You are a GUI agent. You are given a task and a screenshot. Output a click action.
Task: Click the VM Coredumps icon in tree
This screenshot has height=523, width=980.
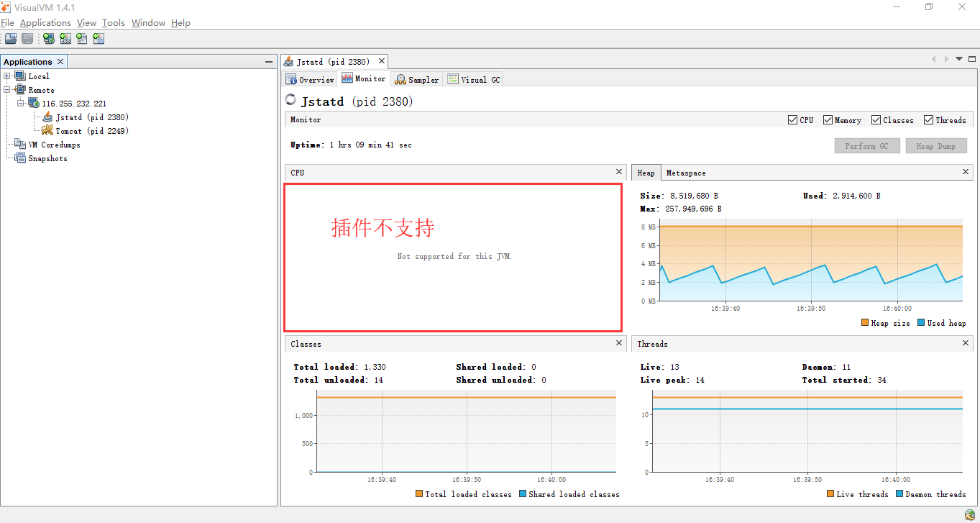[x=20, y=145]
